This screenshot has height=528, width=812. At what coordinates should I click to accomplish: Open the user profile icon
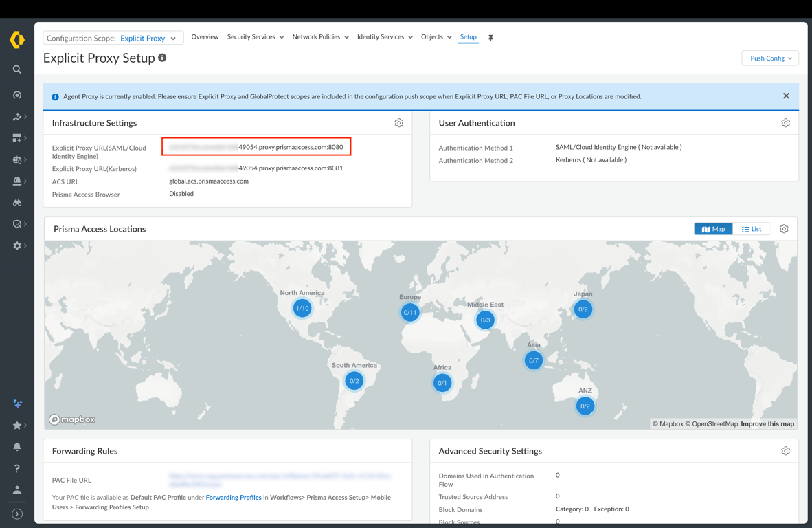click(x=17, y=490)
